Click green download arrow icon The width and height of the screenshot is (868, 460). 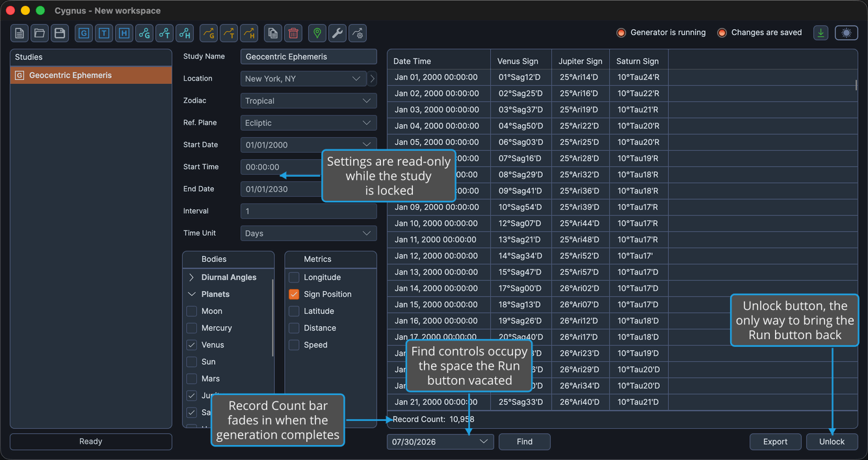click(821, 33)
